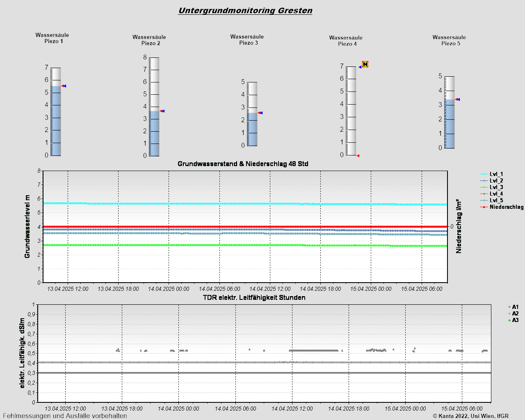Image resolution: width=525 pixels, height=420 pixels.
Task: Click the Piezo 2 level marker arrows
Action: pos(162,111)
